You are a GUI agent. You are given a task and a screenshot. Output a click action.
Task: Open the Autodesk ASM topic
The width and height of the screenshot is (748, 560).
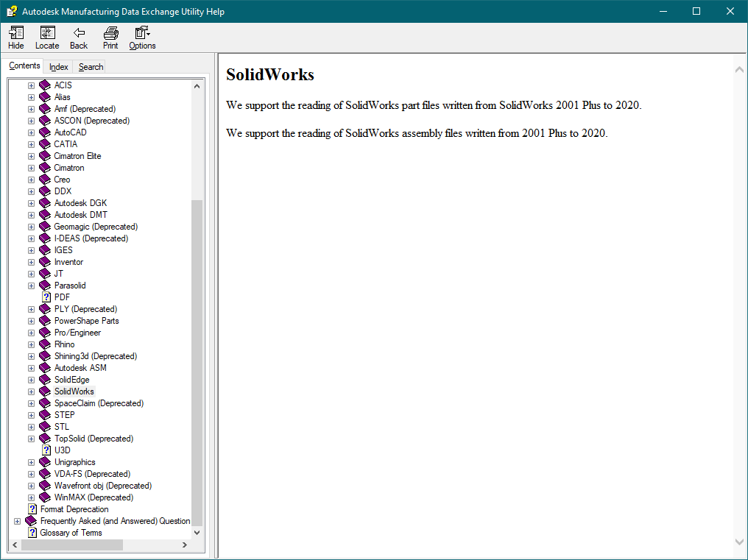click(80, 368)
